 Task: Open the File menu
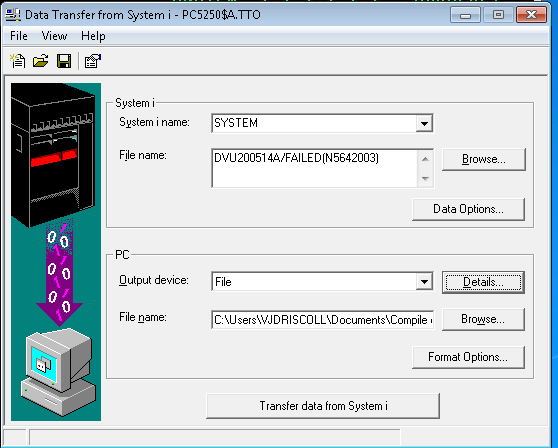(19, 36)
